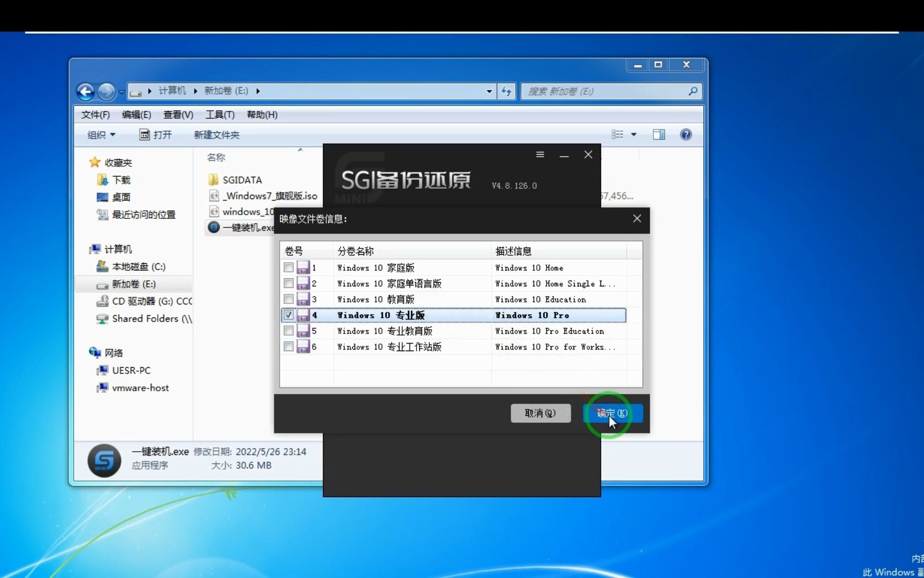This screenshot has width=924, height=578.
Task: Select the Windows 10 Education description cell
Action: pos(540,299)
